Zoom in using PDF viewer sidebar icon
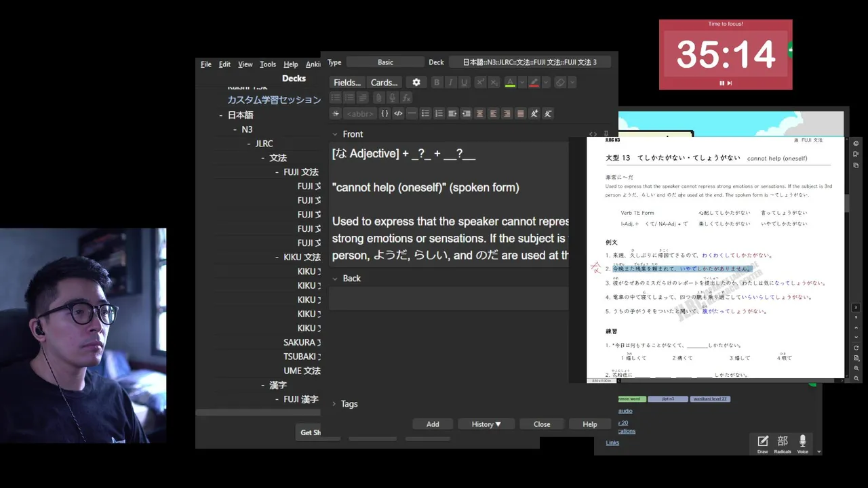868x488 pixels. 856,368
